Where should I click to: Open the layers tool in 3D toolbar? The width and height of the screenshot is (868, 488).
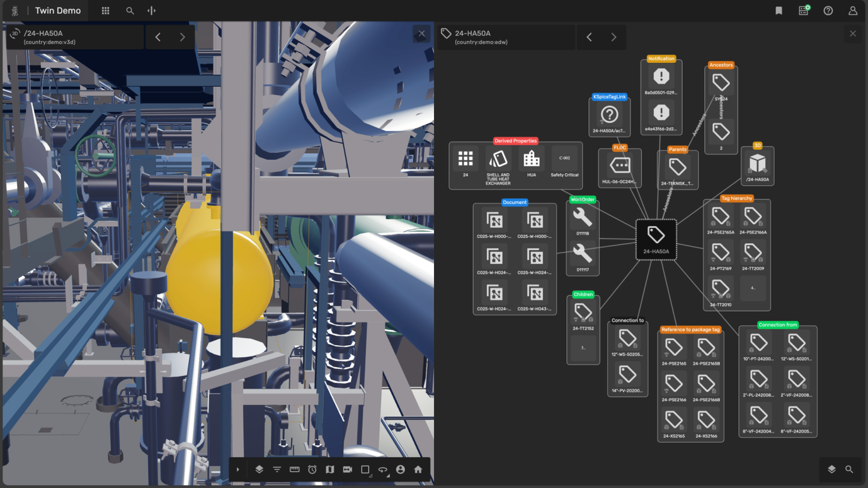(259, 469)
